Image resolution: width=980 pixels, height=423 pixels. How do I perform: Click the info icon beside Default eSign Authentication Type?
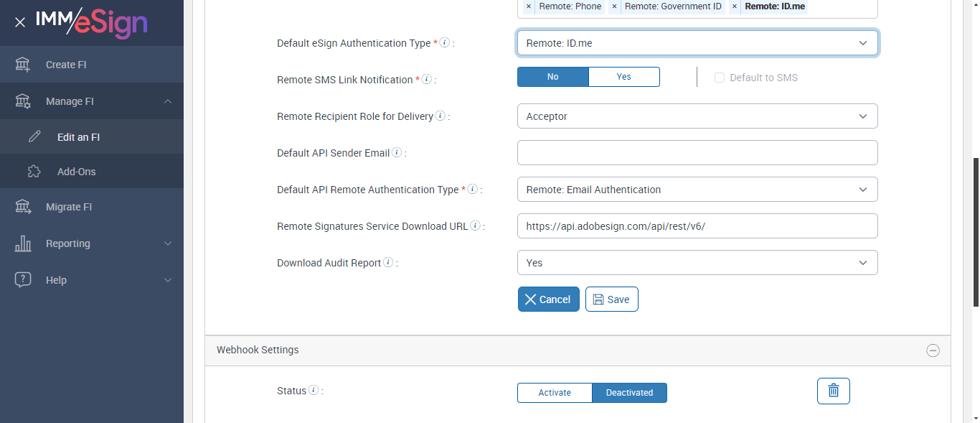pos(445,43)
